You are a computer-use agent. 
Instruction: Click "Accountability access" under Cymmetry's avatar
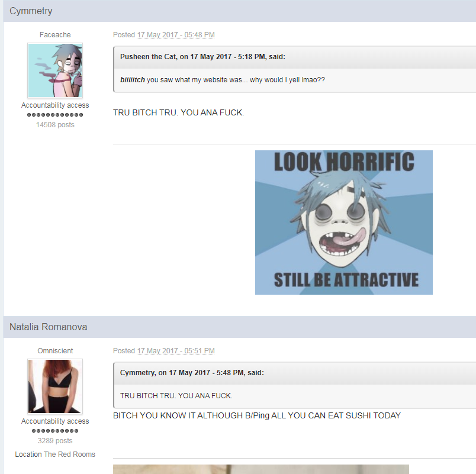click(x=55, y=105)
